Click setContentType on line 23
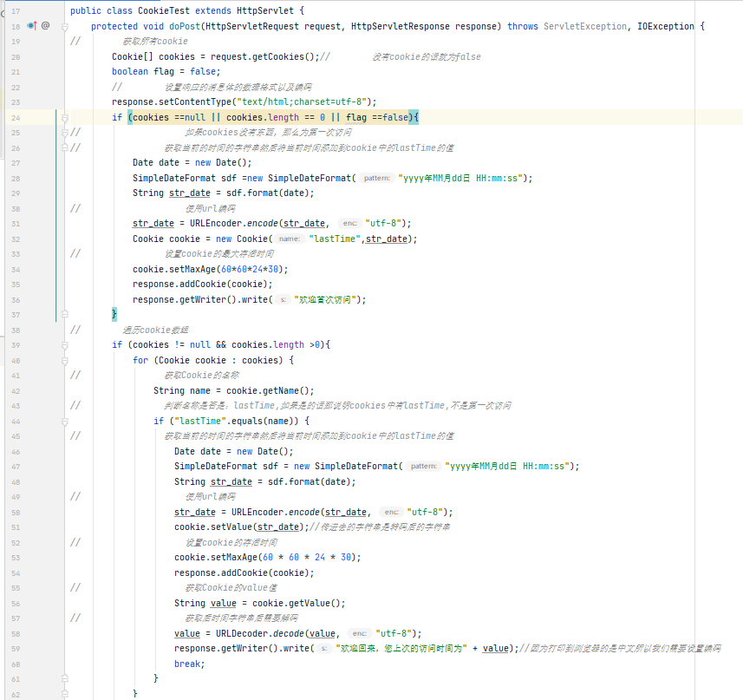 click(x=195, y=101)
